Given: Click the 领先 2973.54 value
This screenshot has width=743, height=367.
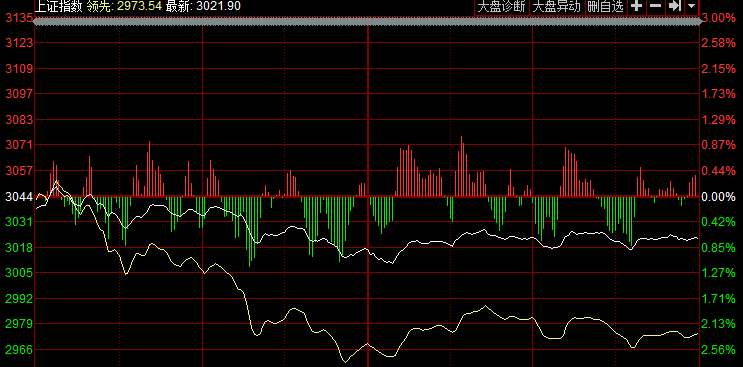Looking at the screenshot, I should [x=125, y=6].
